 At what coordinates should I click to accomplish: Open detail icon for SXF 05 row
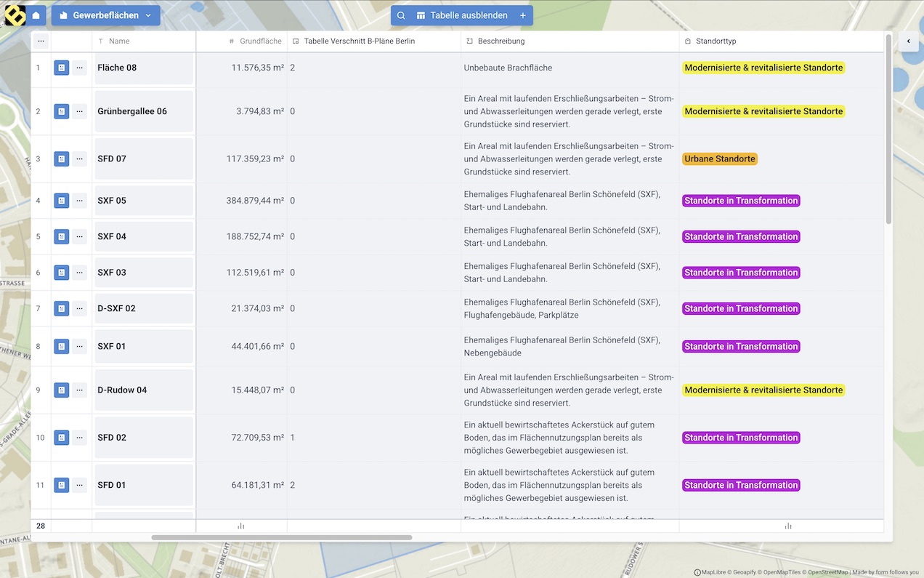(x=62, y=201)
